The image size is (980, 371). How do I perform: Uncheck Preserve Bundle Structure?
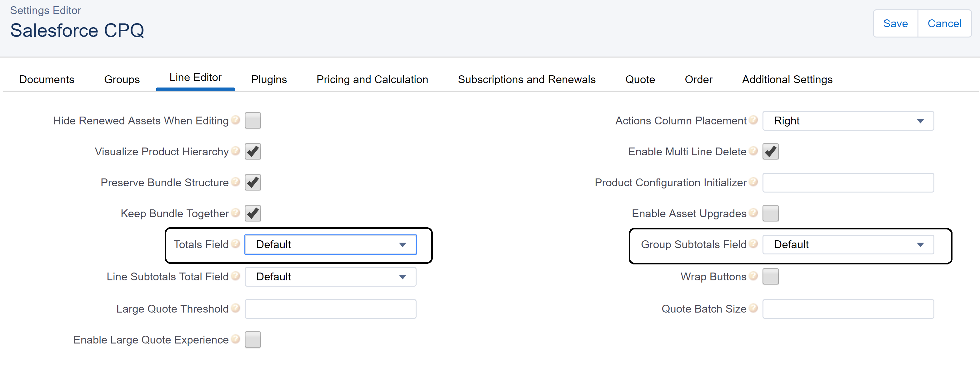tap(252, 182)
